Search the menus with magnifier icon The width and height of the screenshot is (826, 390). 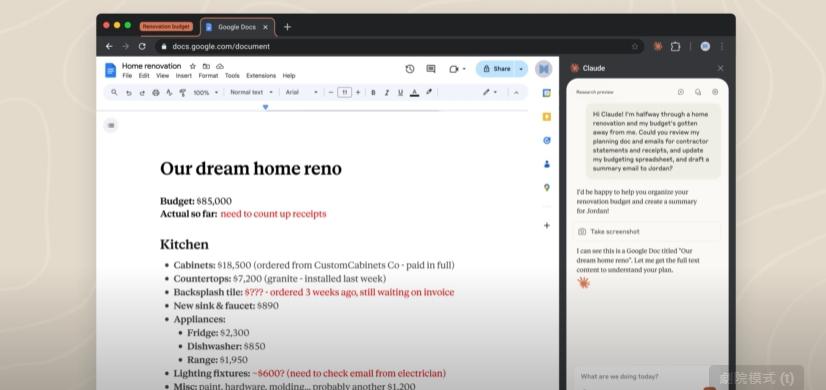point(114,92)
